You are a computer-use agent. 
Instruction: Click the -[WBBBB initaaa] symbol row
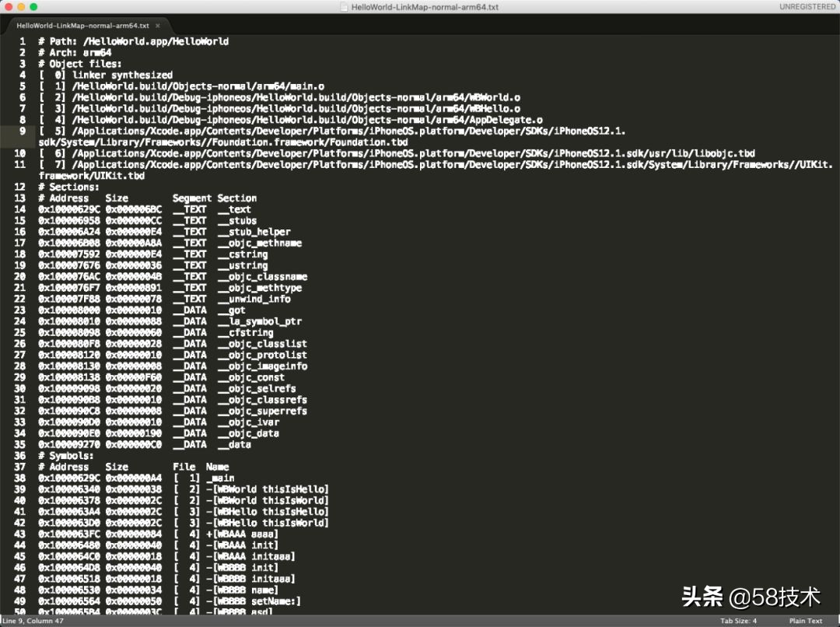(167, 579)
